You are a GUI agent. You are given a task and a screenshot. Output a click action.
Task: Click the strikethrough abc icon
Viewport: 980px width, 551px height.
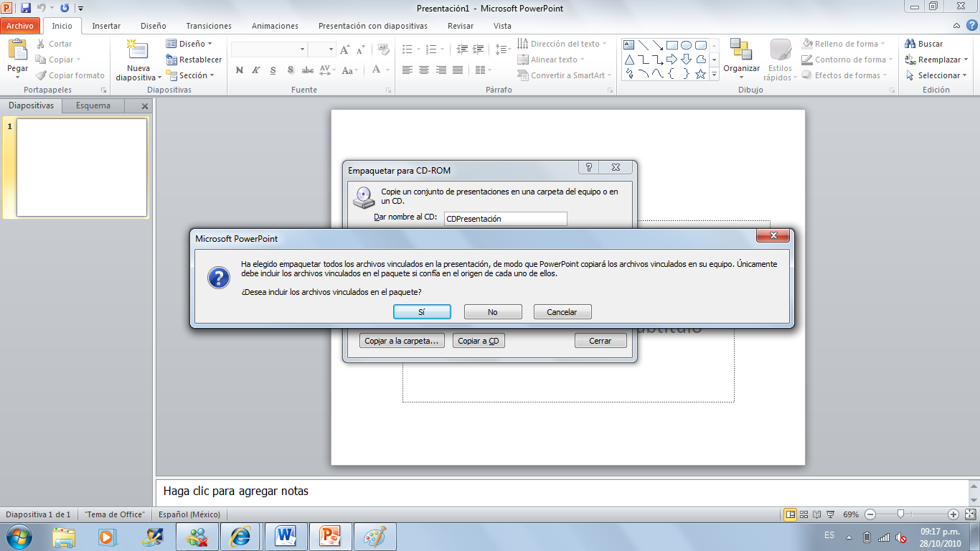308,70
